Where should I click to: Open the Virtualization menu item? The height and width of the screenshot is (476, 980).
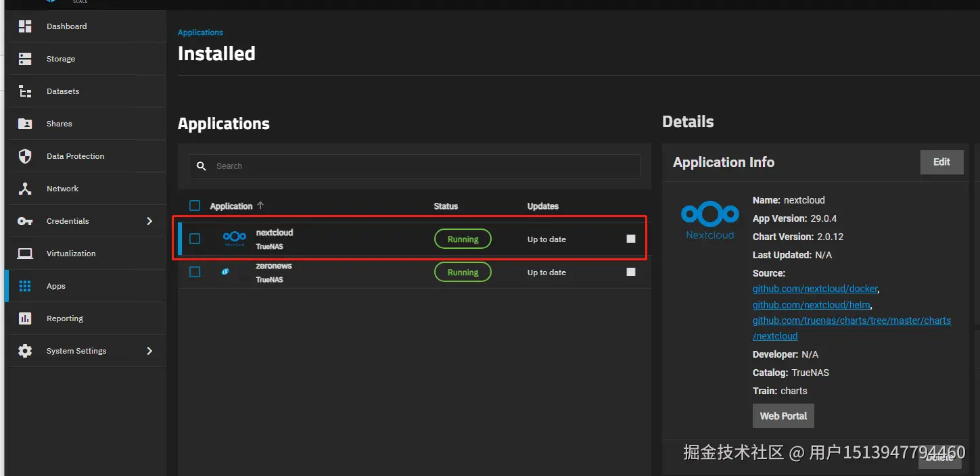tap(85, 254)
